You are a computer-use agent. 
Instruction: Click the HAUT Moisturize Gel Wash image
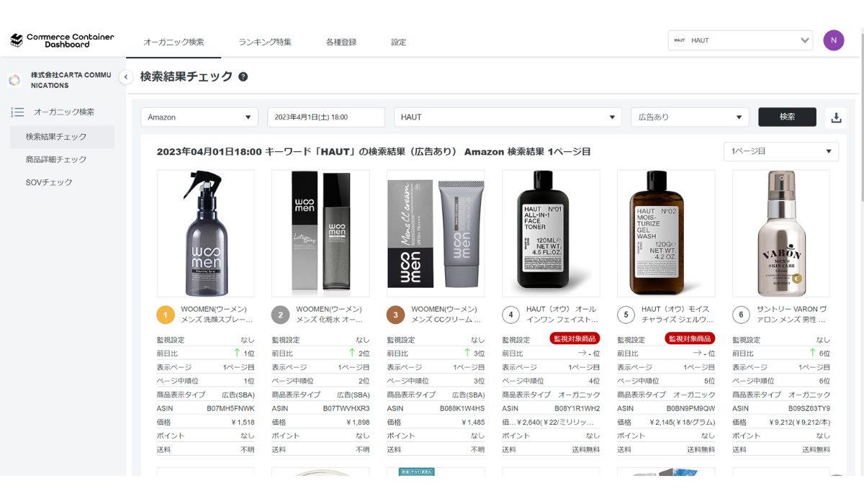click(666, 233)
